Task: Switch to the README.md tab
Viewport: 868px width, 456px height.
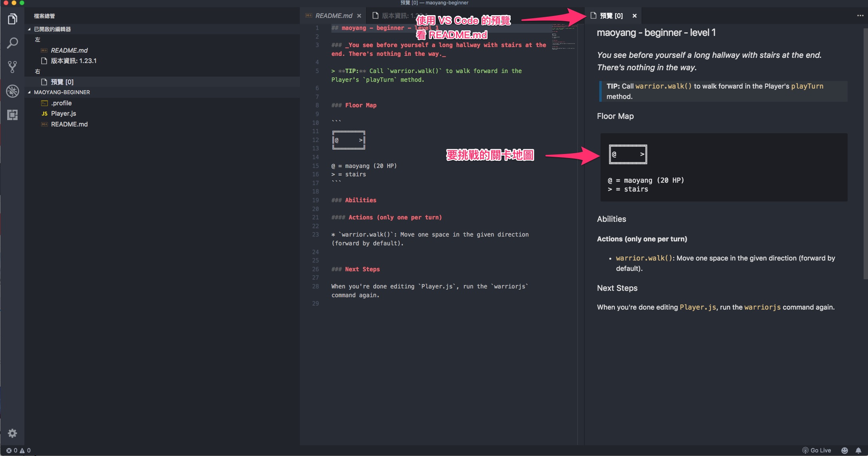Action: click(x=333, y=16)
